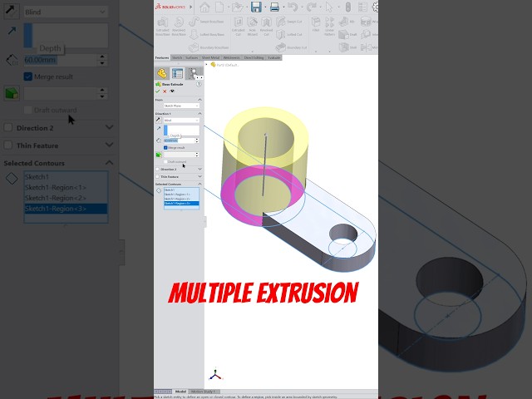
Task: Click the depth spinner arrows in center panel
Action: tap(197, 140)
